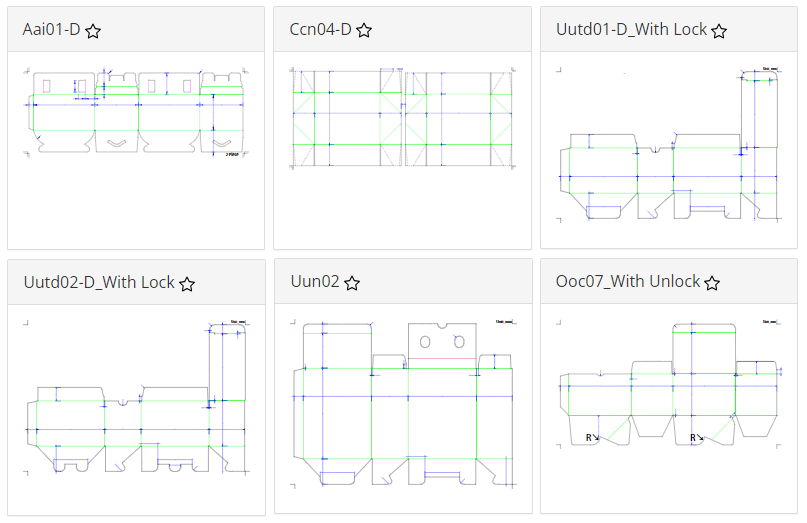The height and width of the screenshot is (523, 807).
Task: Star the Ccn04-D box template
Action: tap(364, 30)
